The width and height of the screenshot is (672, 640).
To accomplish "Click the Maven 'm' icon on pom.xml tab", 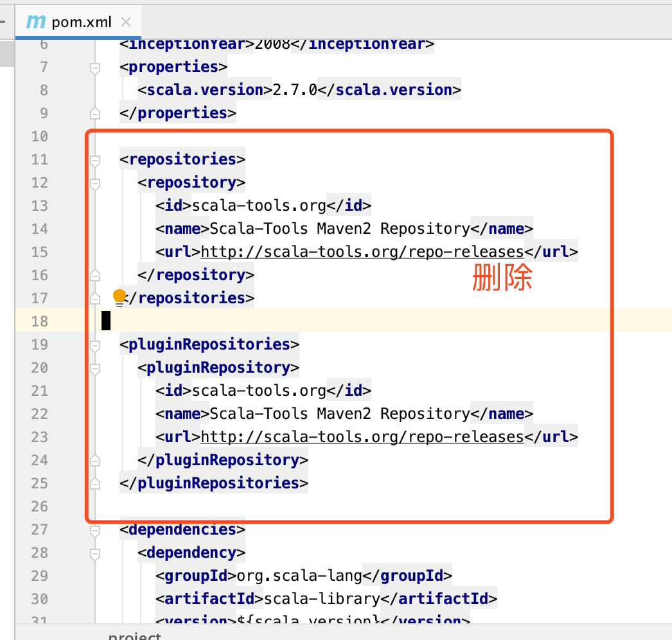I will coord(35,22).
